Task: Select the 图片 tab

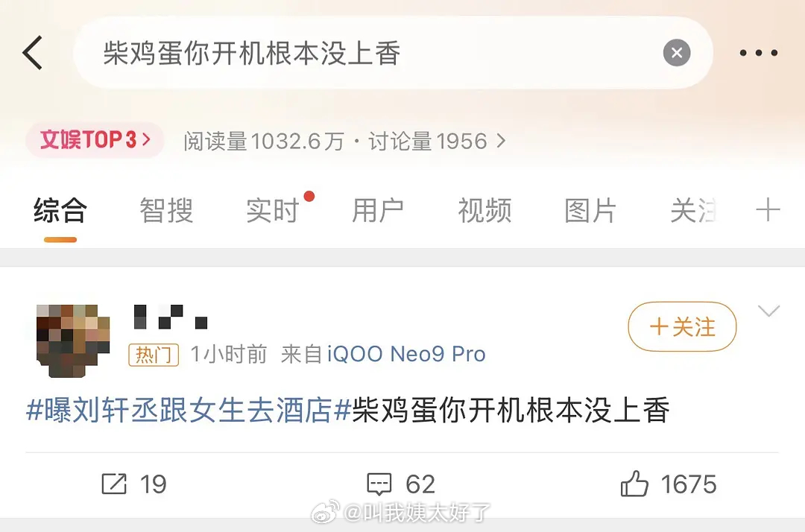Action: (590, 210)
